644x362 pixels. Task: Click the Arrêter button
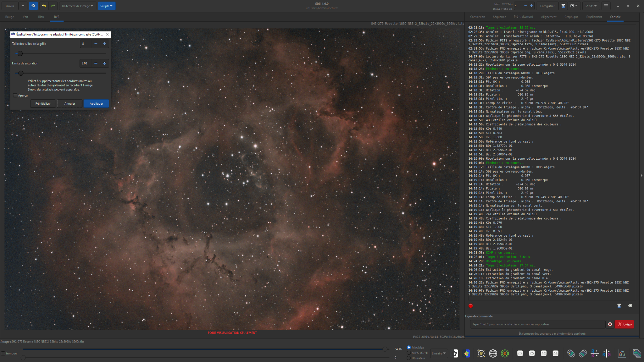[624, 324]
